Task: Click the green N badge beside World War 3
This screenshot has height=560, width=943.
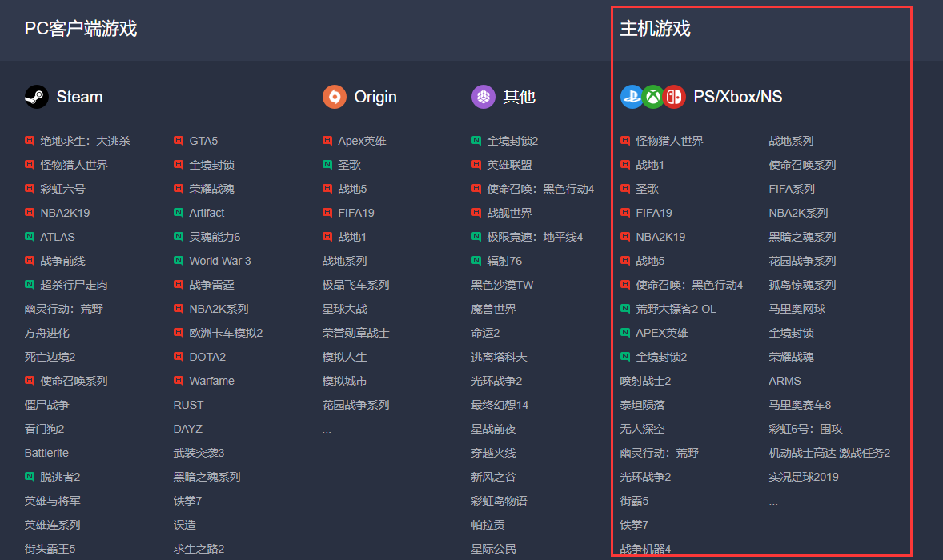Action: click(179, 261)
